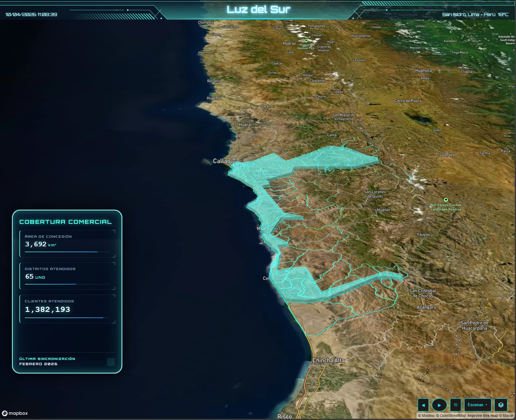Image resolution: width=516 pixels, height=420 pixels.
Task: Open the © Mapbox attribution link
Action: click(x=426, y=416)
